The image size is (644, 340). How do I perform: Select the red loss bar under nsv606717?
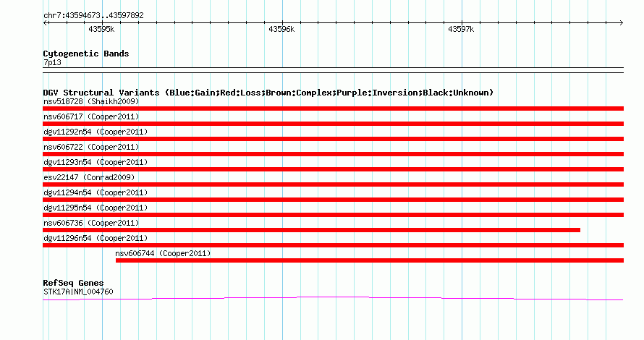point(333,124)
